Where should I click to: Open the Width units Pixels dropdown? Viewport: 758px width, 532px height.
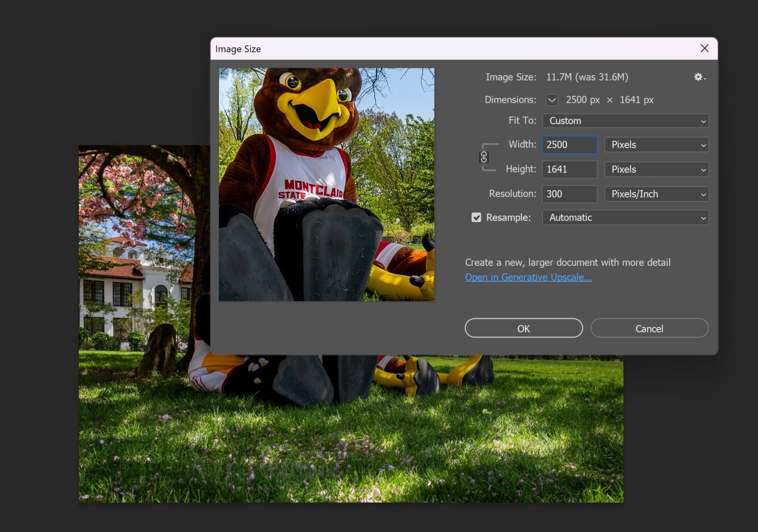point(656,145)
